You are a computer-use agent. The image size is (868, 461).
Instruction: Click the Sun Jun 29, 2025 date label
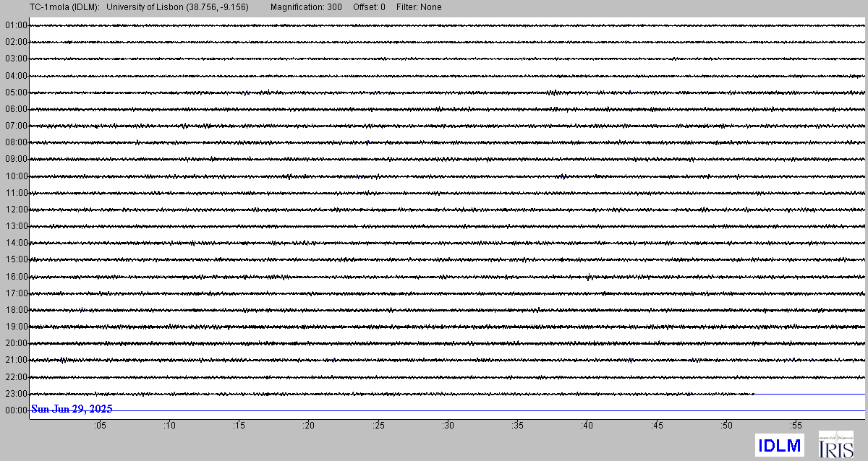[x=72, y=409]
